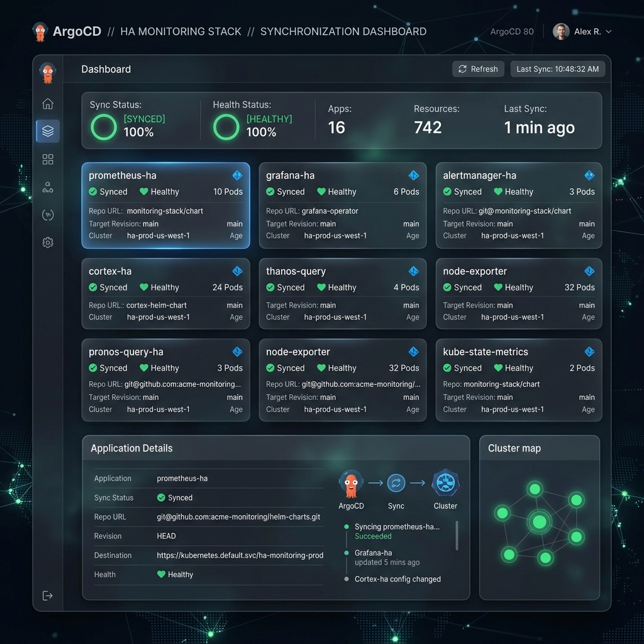Image resolution: width=644 pixels, height=644 pixels.
Task: Click the Cluster map panel heading
Action: (514, 448)
